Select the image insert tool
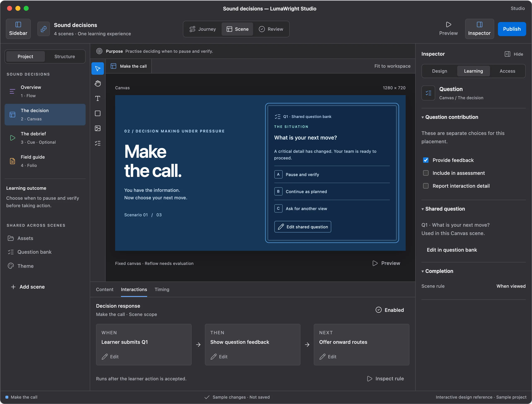 [x=97, y=128]
